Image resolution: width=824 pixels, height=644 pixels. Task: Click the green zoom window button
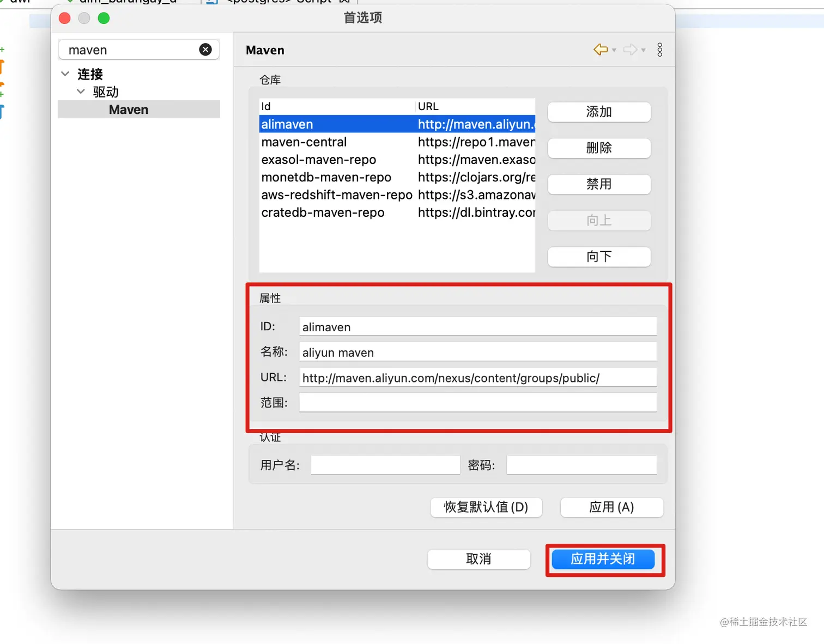104,19
